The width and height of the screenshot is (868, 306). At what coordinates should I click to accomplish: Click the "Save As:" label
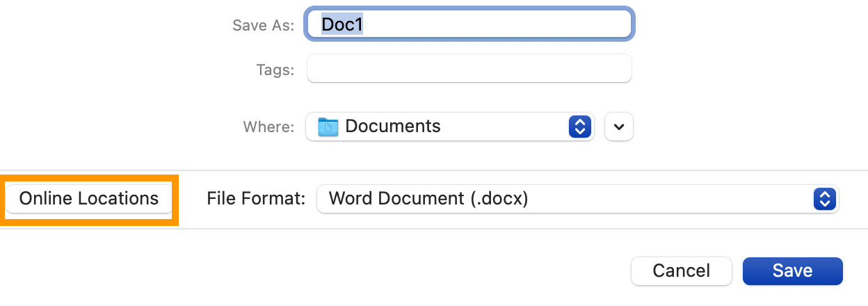[263, 26]
